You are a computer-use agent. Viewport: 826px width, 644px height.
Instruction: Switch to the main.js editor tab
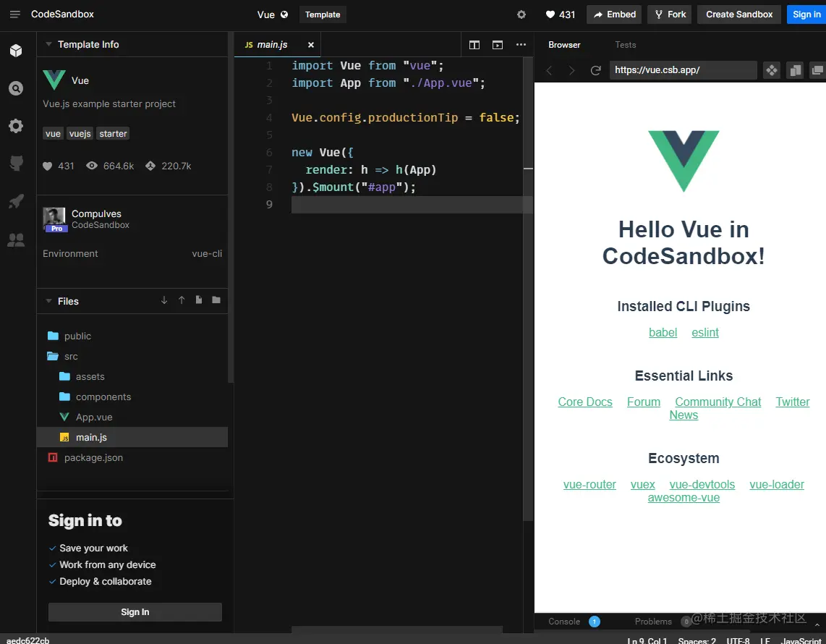272,45
